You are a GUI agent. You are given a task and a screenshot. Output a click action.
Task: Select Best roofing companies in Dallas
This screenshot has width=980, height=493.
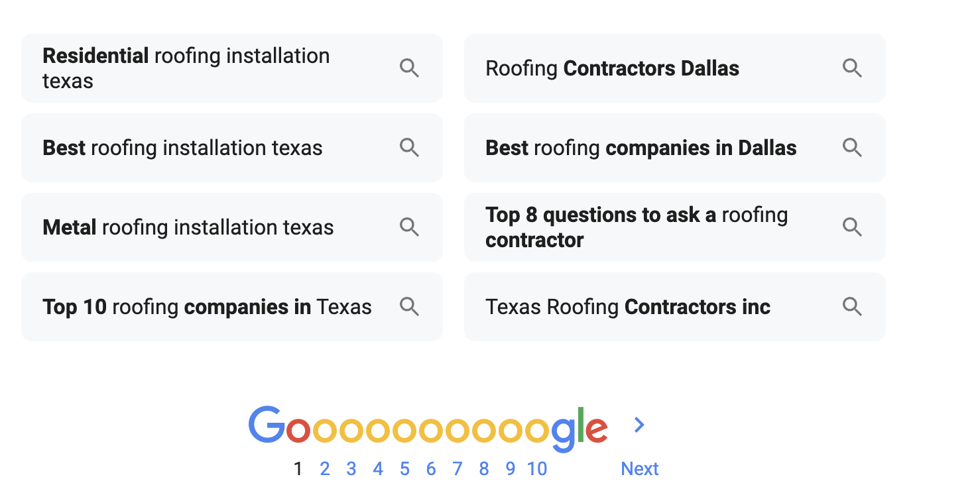click(641, 148)
